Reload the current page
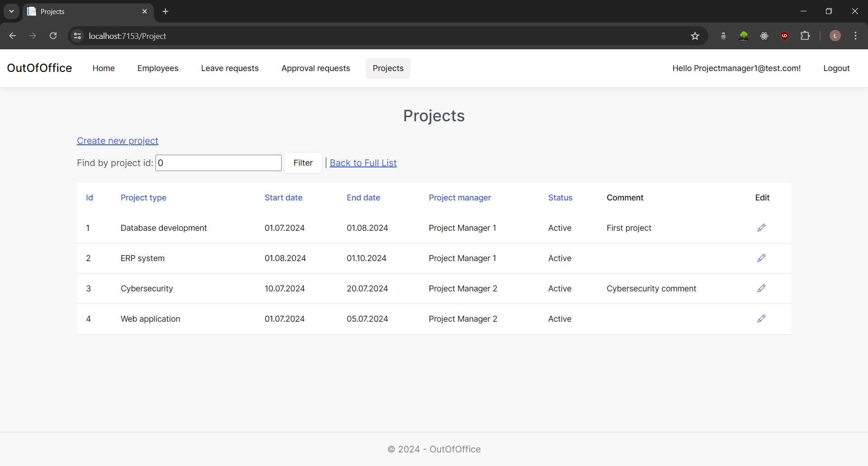The height and width of the screenshot is (466, 868). tap(53, 36)
